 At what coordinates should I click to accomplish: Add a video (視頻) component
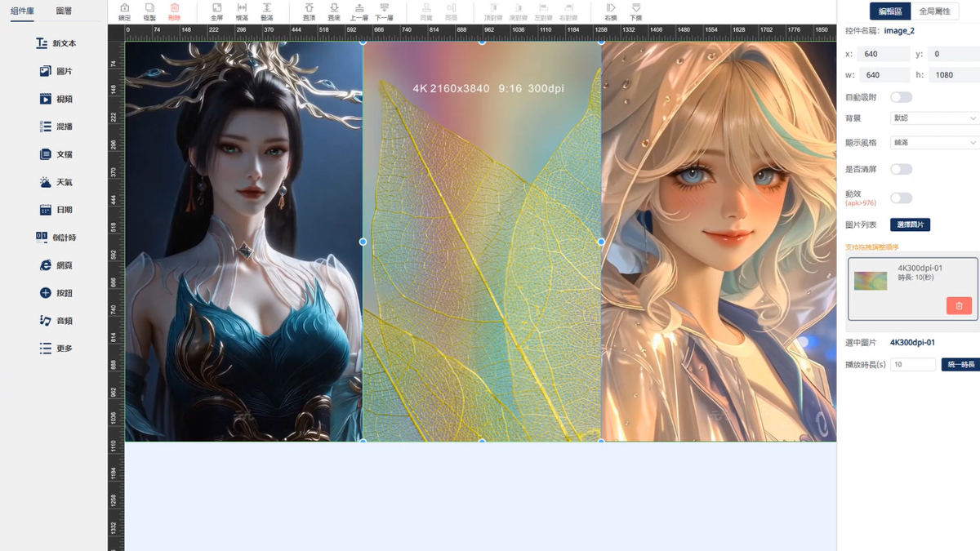[56, 99]
